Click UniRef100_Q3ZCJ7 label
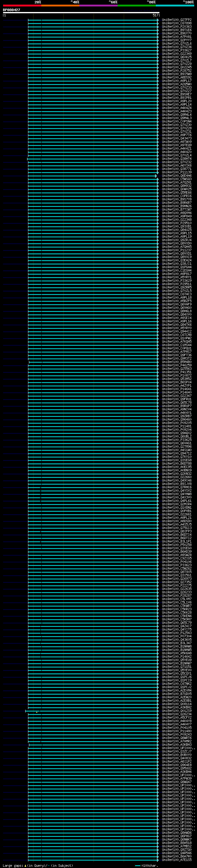This screenshot has width=197, height=868. point(176,751)
